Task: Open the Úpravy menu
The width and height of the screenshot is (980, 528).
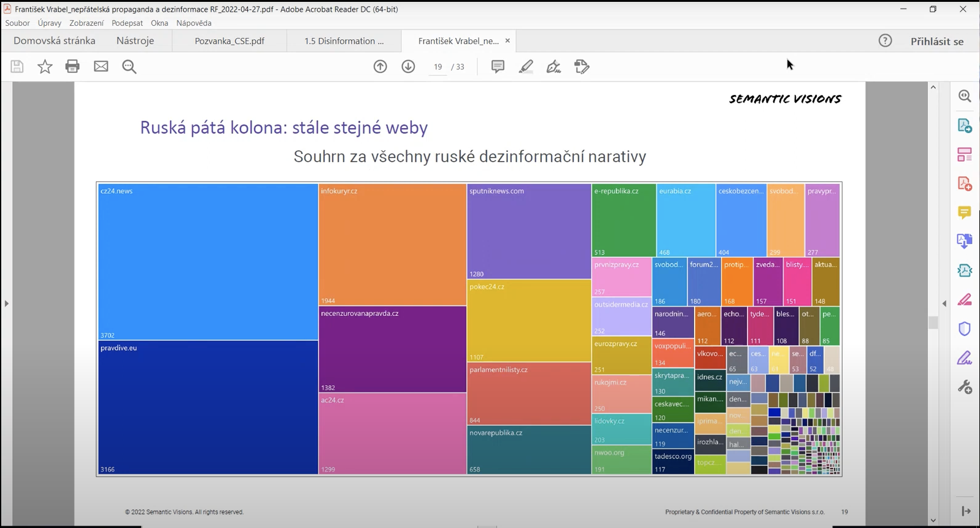Action: coord(49,23)
